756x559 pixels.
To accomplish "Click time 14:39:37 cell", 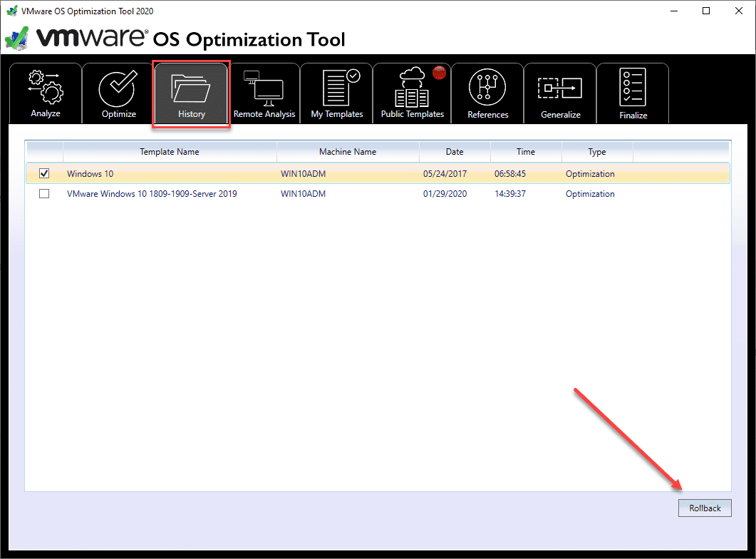I will click(510, 193).
